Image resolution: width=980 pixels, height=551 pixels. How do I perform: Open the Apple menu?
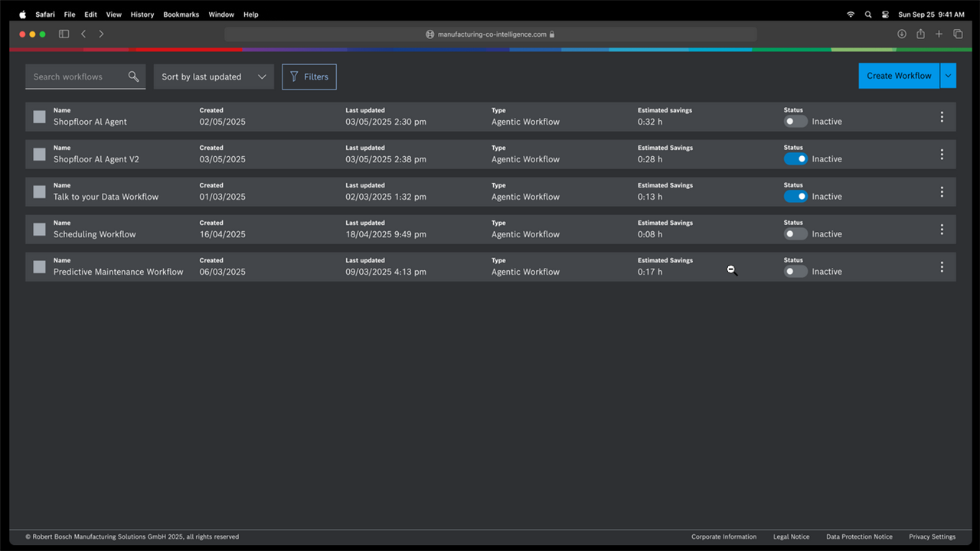(x=22, y=14)
